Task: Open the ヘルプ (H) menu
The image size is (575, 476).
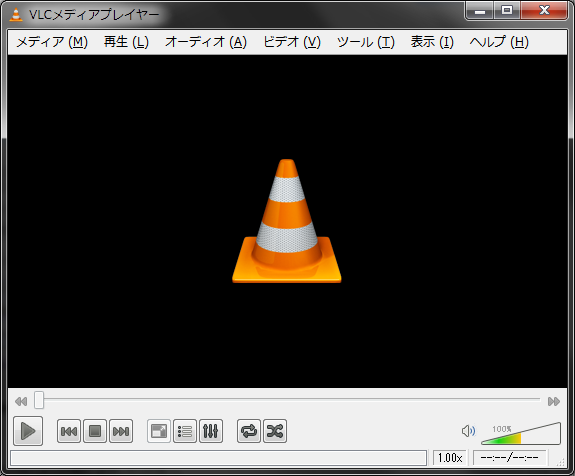Action: coord(499,42)
